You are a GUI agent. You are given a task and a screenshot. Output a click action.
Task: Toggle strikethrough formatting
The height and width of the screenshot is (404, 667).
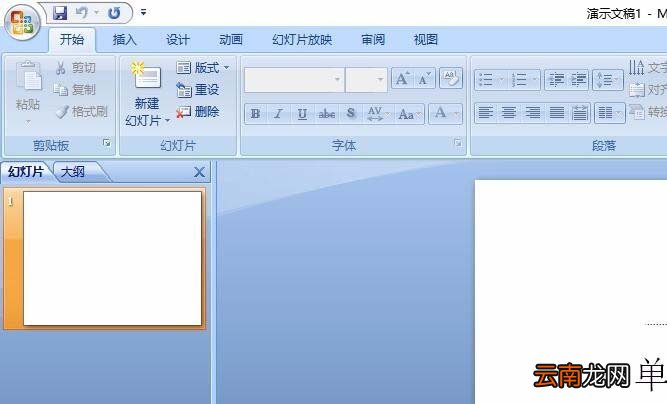point(326,114)
